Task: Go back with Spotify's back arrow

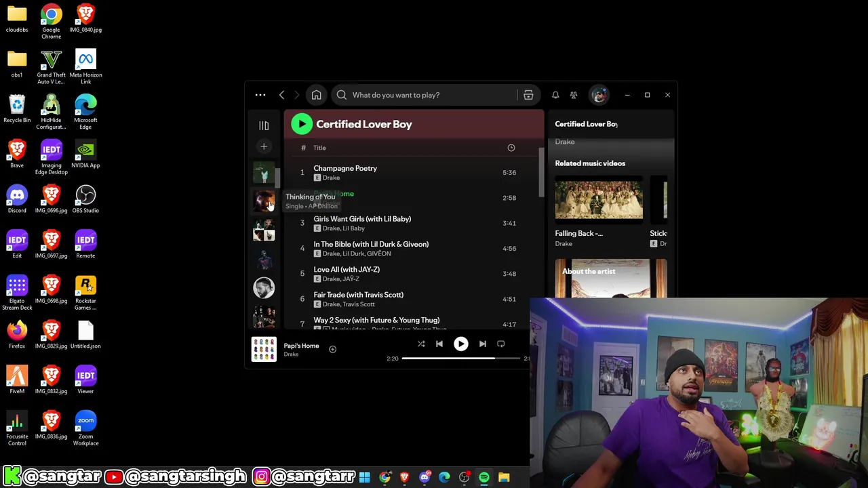Action: (281, 95)
